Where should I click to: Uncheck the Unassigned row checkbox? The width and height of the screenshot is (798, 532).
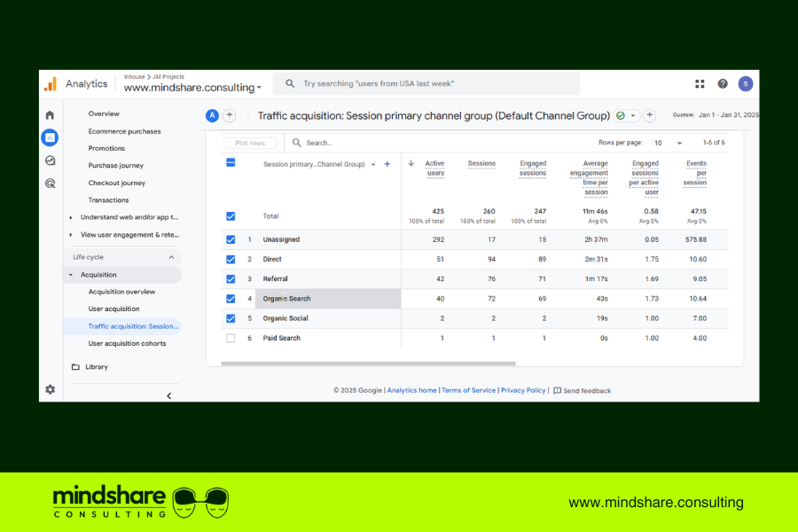point(231,239)
